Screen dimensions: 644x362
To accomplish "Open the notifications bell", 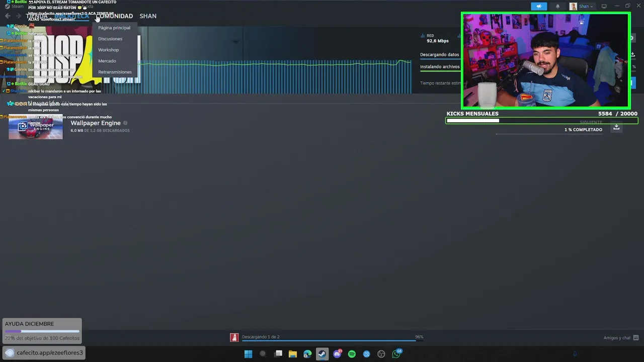I will point(557,7).
